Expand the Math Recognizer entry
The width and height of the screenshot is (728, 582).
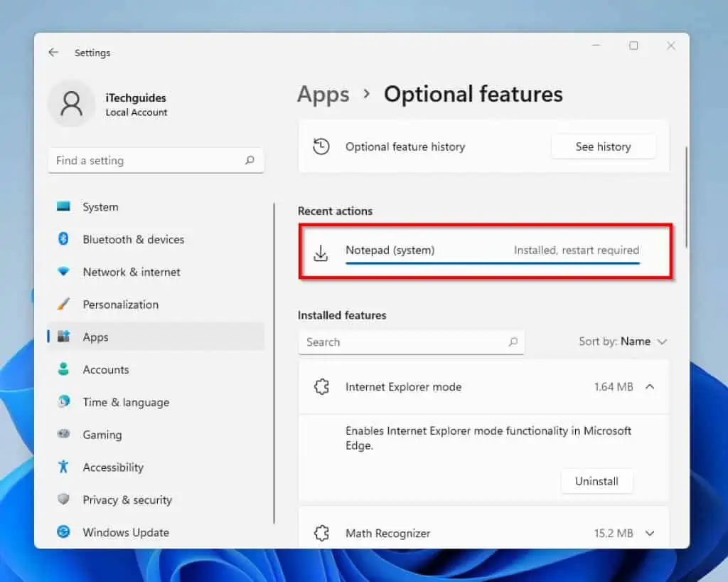click(x=650, y=533)
